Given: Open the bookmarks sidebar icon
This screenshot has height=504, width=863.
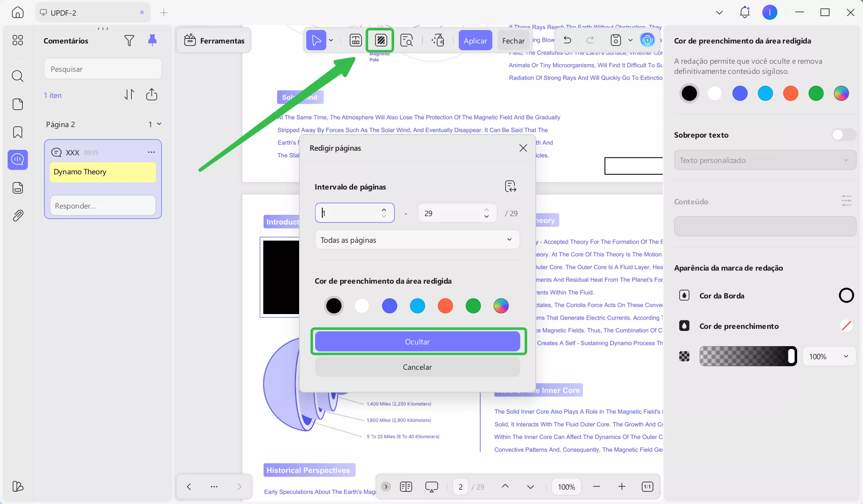Looking at the screenshot, I should click(x=18, y=132).
